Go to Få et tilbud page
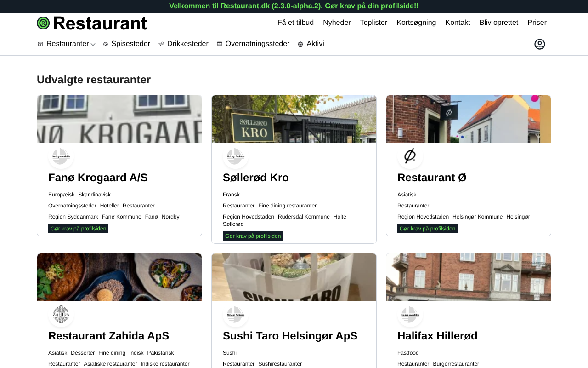588x368 pixels. [x=295, y=23]
